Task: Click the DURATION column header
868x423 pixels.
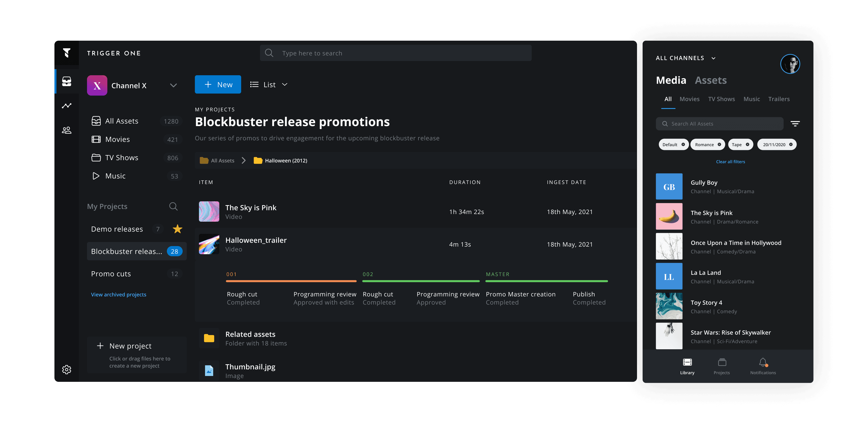Action: 465,182
